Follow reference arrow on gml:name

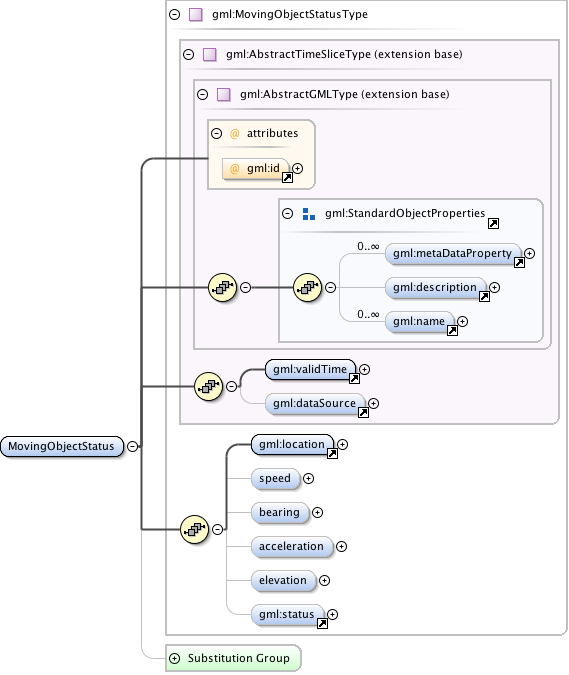pyautogui.click(x=452, y=331)
